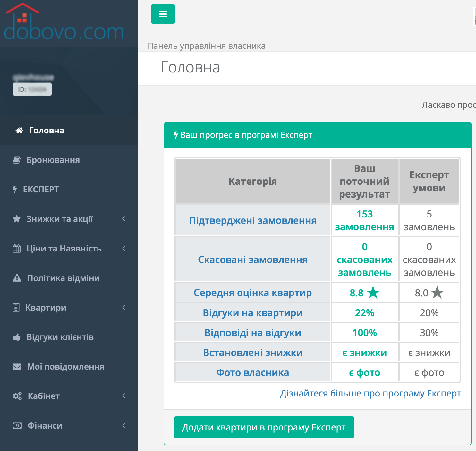Click the lightning bolt icon beside ЕКСПЕРТ

click(x=15, y=190)
